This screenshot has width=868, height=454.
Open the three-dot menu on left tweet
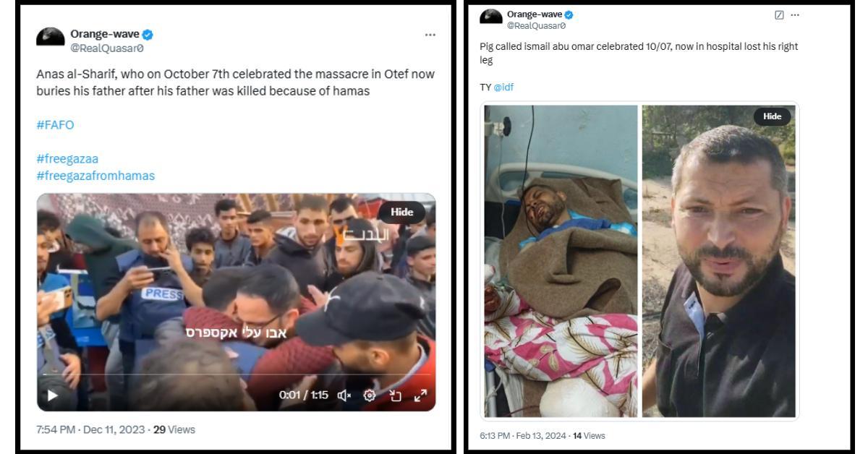click(x=430, y=35)
